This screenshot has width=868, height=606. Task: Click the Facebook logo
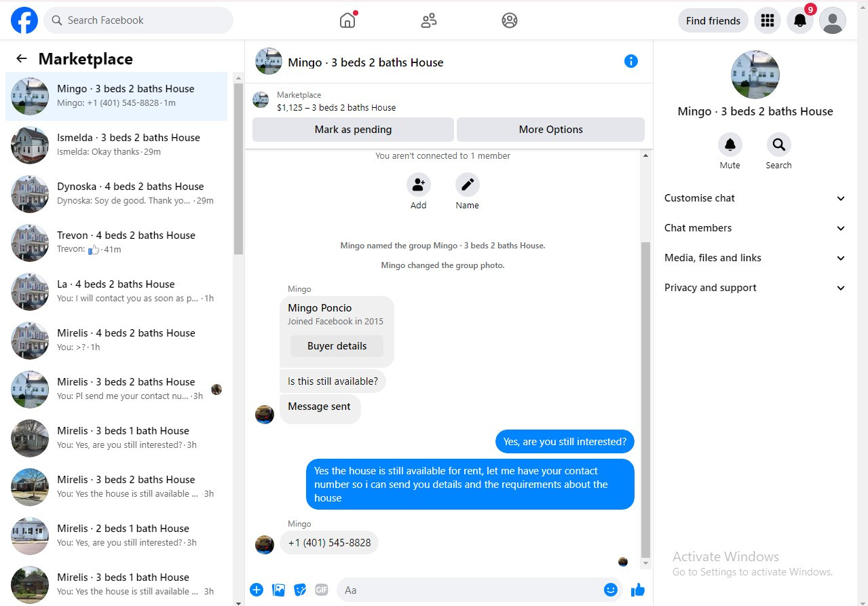pos(24,20)
